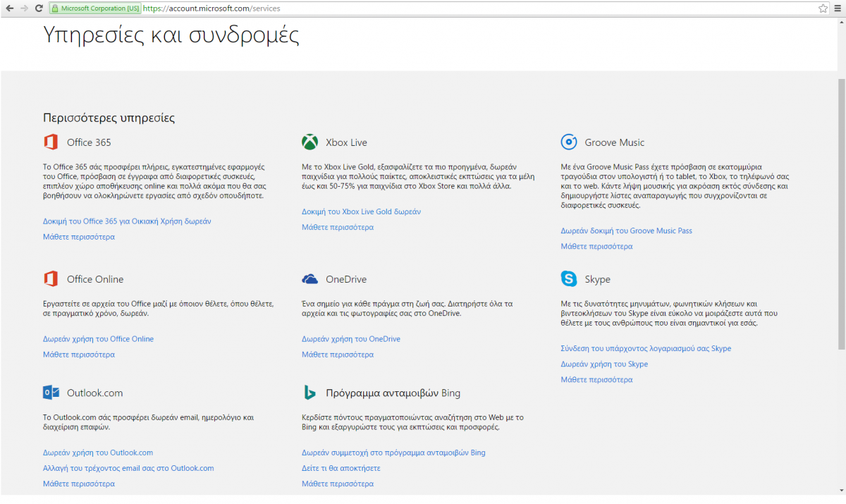This screenshot has width=846, height=504.
Task: Click the Xbox Live green logo icon
Action: [x=309, y=142]
